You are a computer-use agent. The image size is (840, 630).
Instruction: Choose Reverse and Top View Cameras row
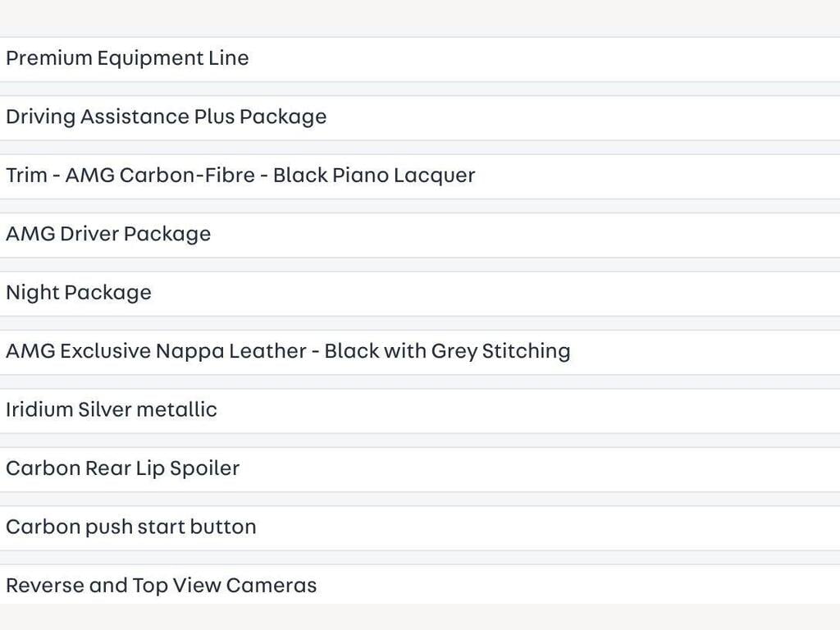coord(420,584)
